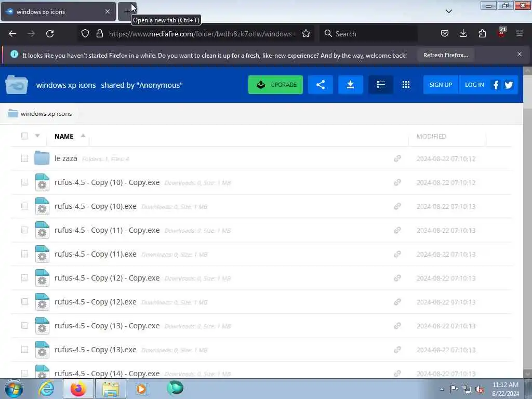
Task: Check rufus-4.5 - Copy (12) - Copy.exe checkbox
Action: pyautogui.click(x=24, y=278)
